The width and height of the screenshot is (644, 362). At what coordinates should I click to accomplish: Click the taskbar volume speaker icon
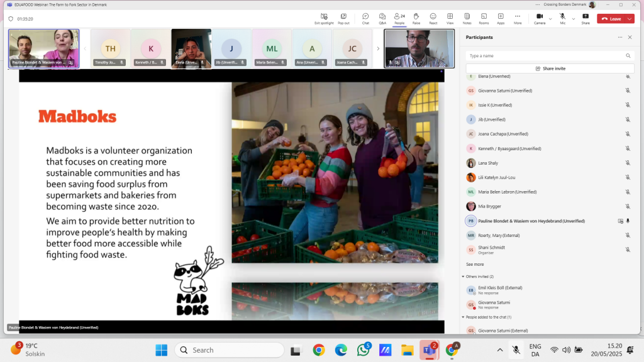[x=567, y=350]
